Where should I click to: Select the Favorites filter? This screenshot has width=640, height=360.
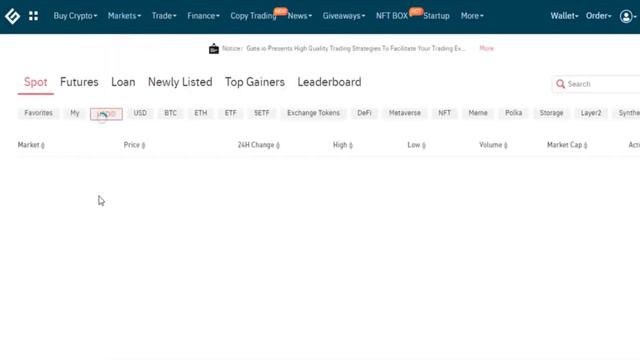click(38, 113)
